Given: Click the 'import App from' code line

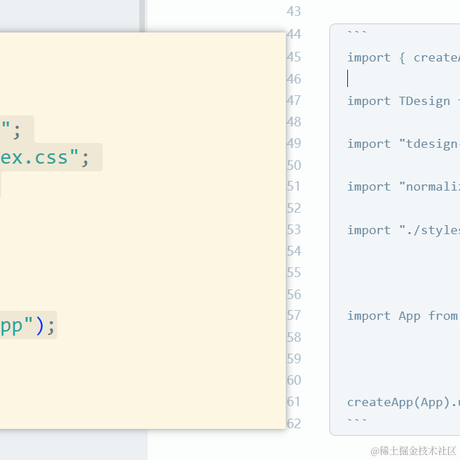Looking at the screenshot, I should coord(403,316).
